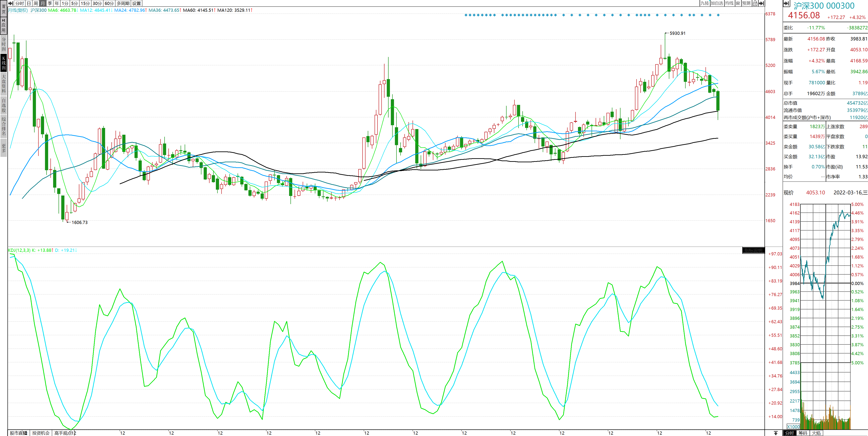Click the 加自选 button
Viewport: 868px width, 436px height.
tap(717, 3)
